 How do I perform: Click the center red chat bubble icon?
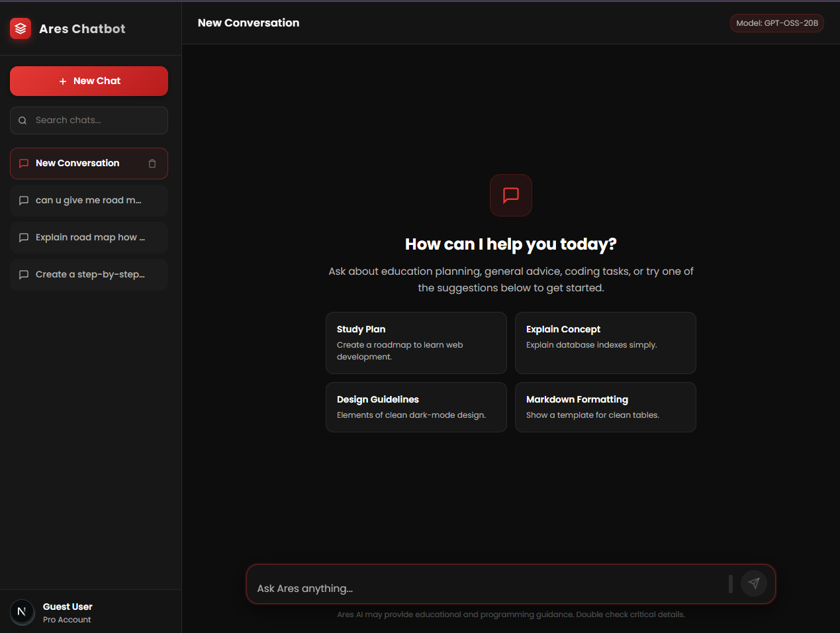(x=511, y=195)
